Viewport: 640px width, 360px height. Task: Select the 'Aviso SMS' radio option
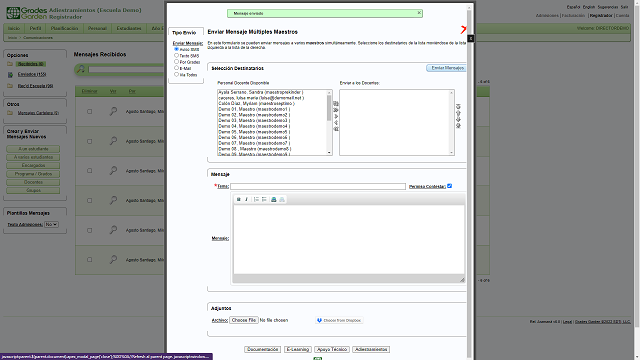point(176,49)
